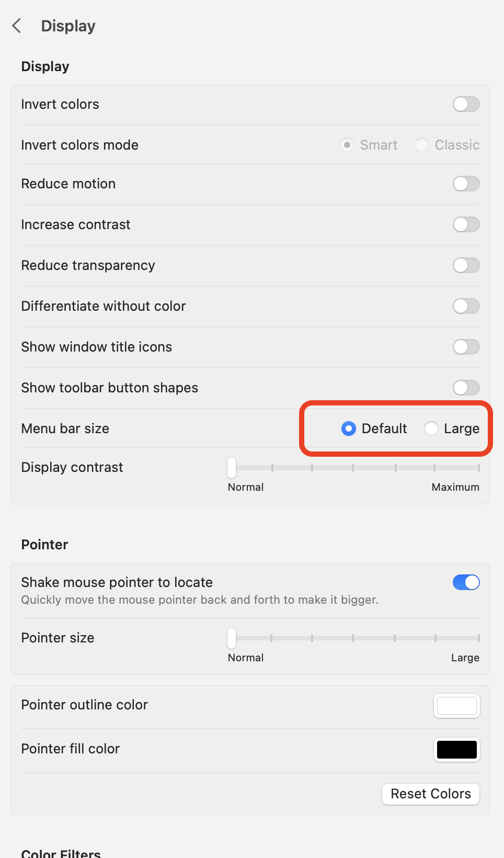
Task: Select Default menu bar size
Action: [x=348, y=428]
